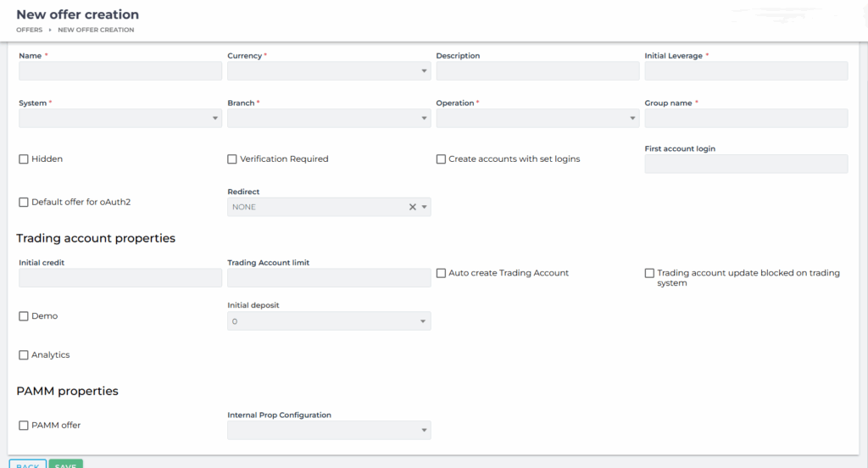Viewport: 868px width, 468px height.
Task: Click into the Initial Leverage field
Action: pos(746,71)
